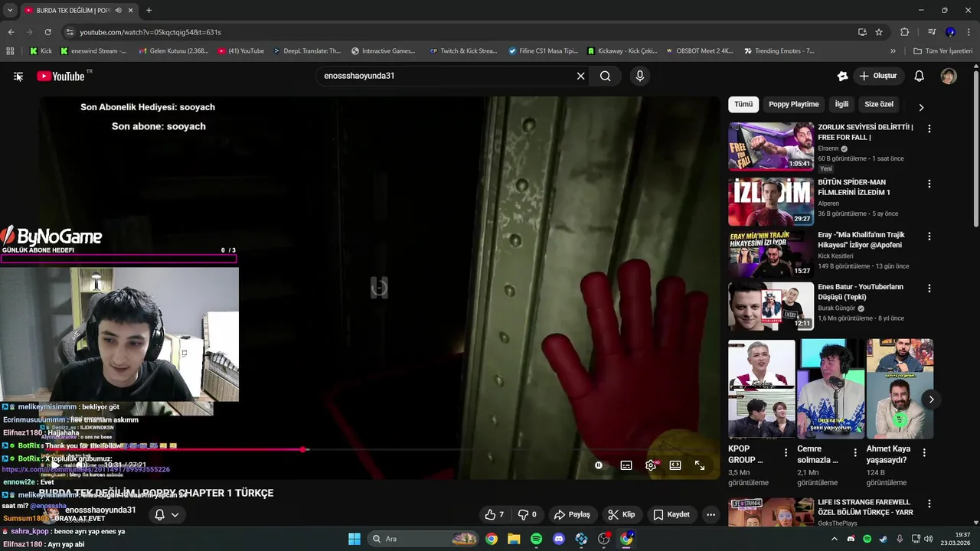
Task: Mute the tab via its speaker icon
Action: click(x=118, y=11)
